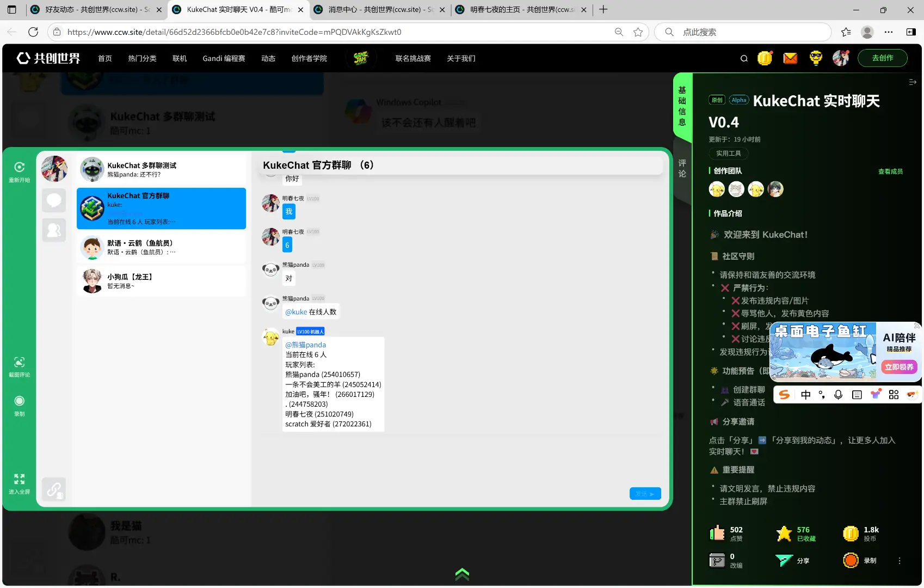Switch to 好友动态 browser tab
The height and width of the screenshot is (588, 924).
tap(96, 10)
